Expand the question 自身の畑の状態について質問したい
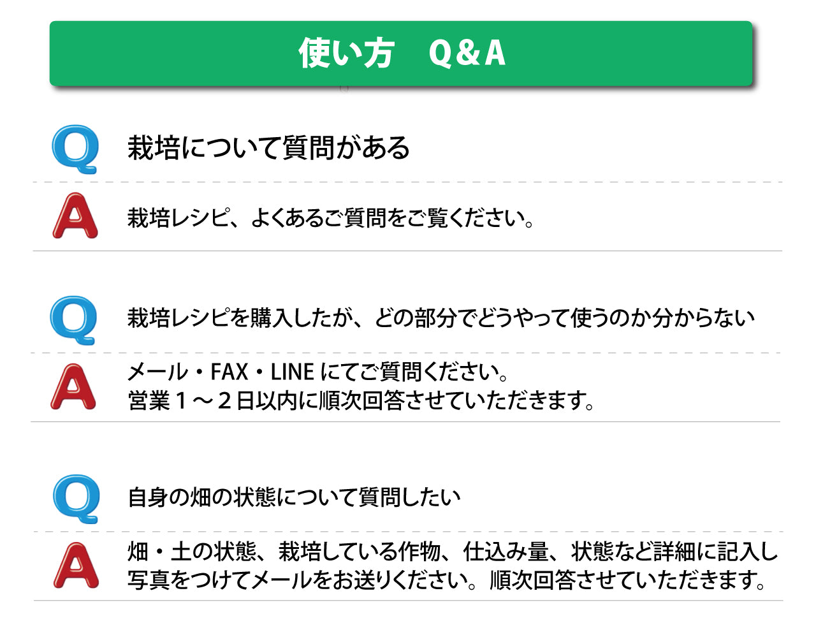Screen dimensions: 823x644 tap(294, 497)
